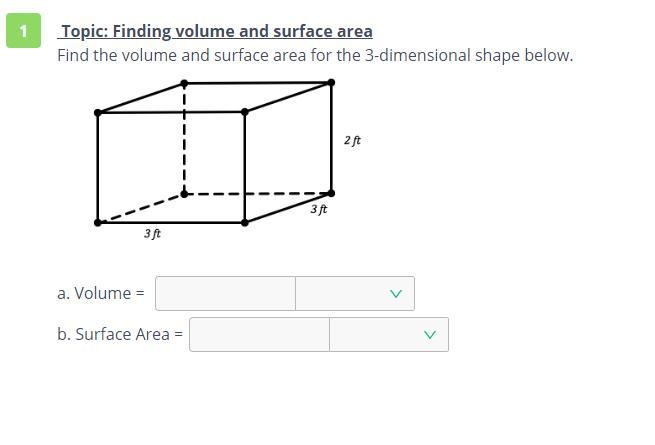Click the 'Finding volume and surface area' topic heading
The image size is (655, 445).
(216, 31)
